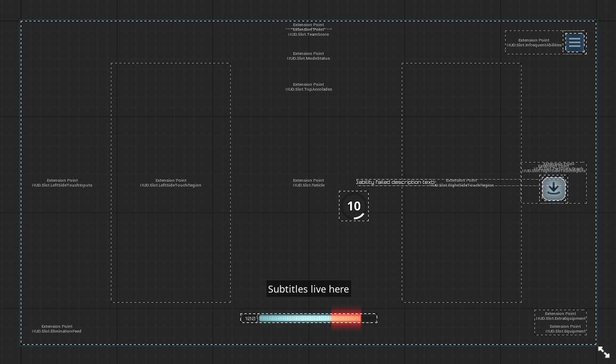This screenshot has width=616, height=364.
Task: Select the 100 health number text
Action: 249,318
